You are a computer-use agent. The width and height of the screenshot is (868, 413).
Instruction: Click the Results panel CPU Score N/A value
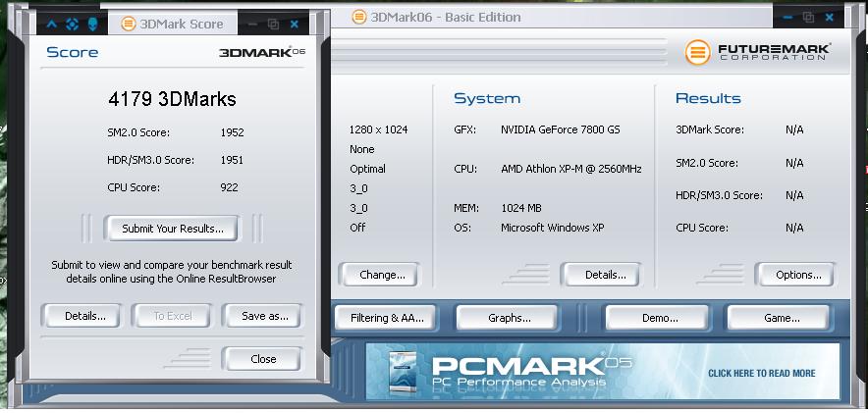point(794,228)
